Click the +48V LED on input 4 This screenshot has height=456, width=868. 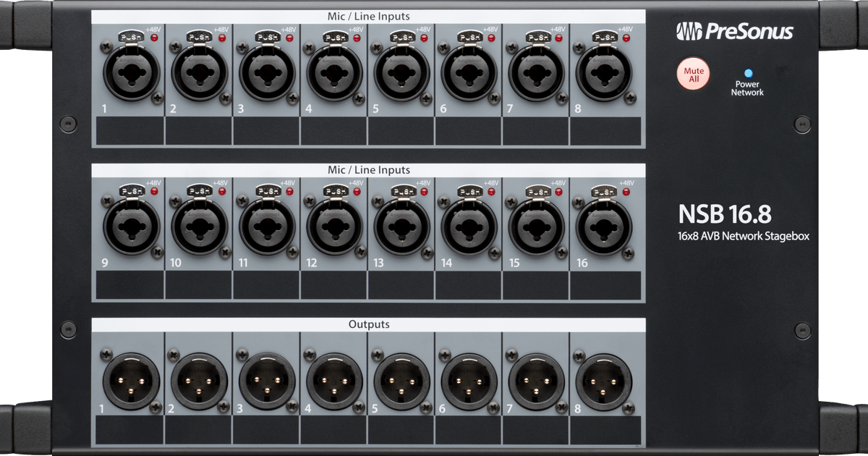pos(357,38)
